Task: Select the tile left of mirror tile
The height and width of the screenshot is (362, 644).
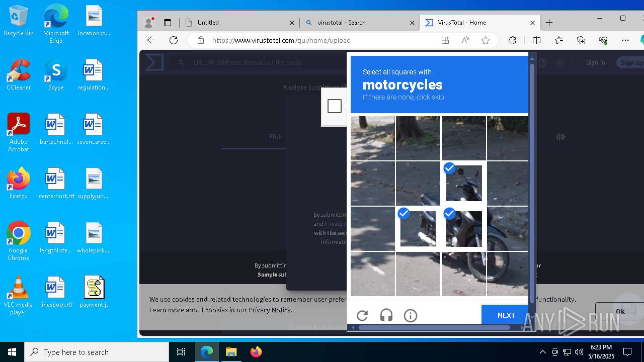Action: 418,184
